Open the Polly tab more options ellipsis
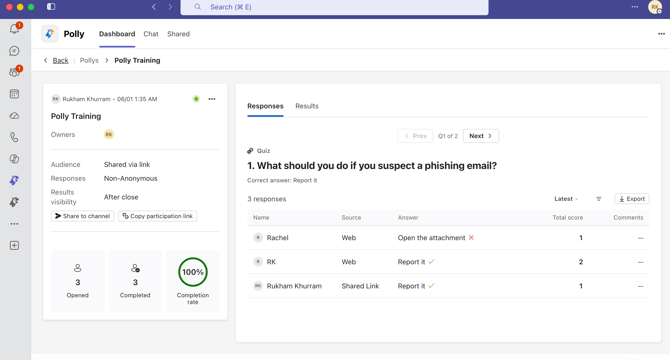670x360 pixels. pyautogui.click(x=661, y=34)
